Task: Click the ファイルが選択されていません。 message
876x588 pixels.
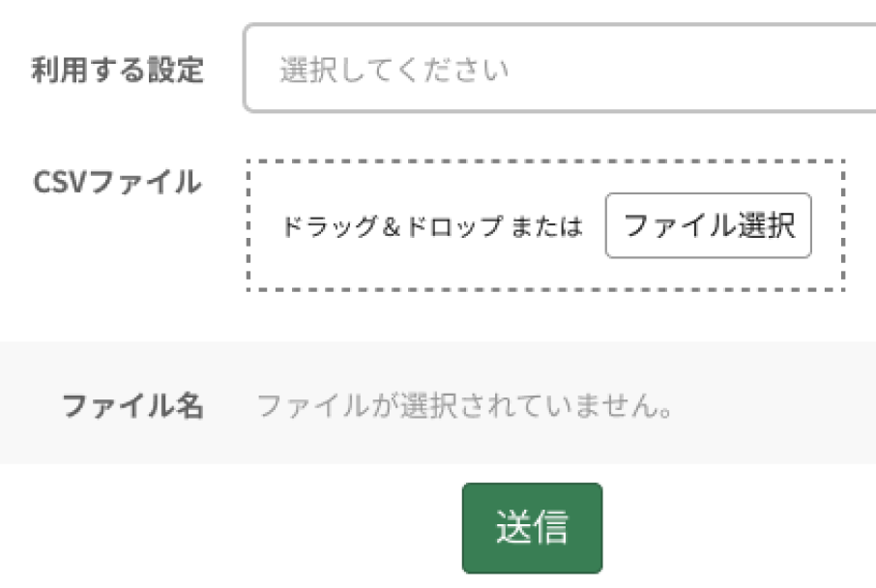Action: point(465,406)
